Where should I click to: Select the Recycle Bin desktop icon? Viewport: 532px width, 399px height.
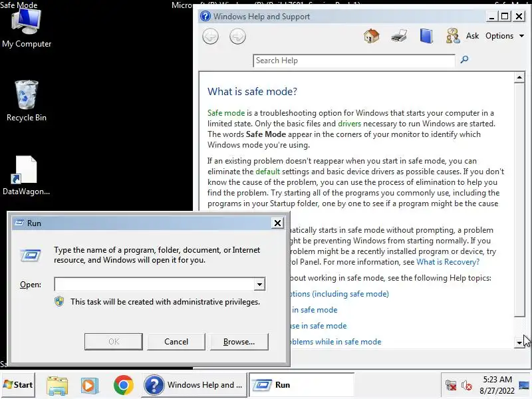coord(27,101)
